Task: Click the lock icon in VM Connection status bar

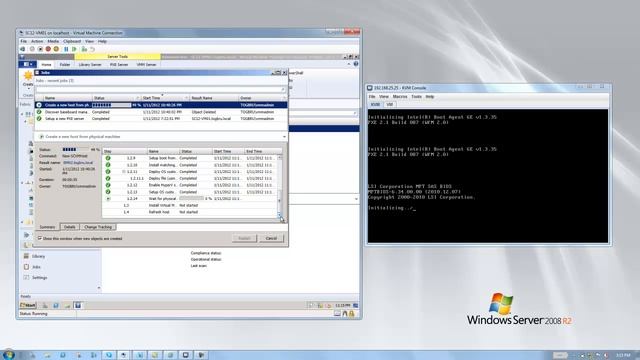Action: point(351,313)
